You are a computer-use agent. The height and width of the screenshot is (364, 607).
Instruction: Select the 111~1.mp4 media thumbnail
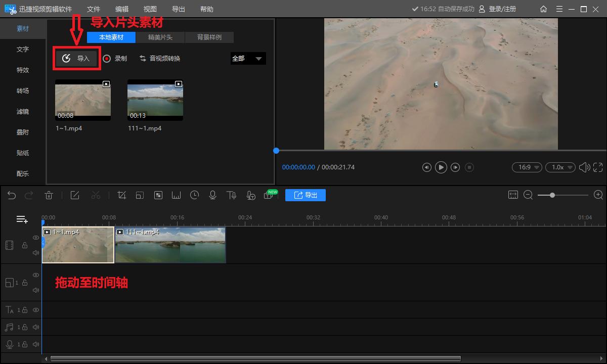(155, 100)
